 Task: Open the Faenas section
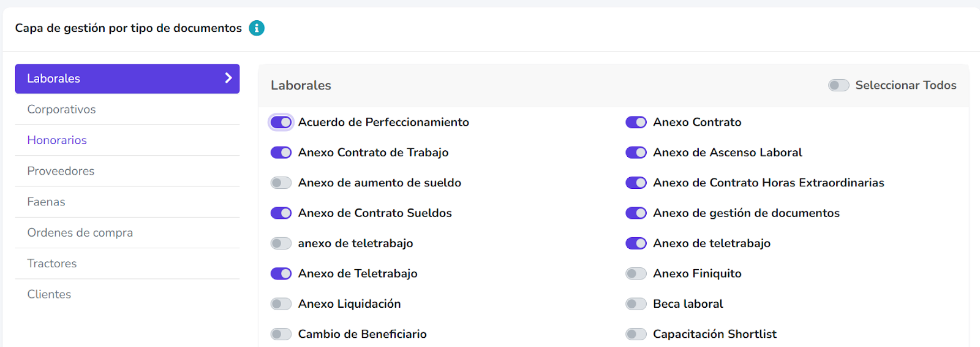[x=127, y=202]
